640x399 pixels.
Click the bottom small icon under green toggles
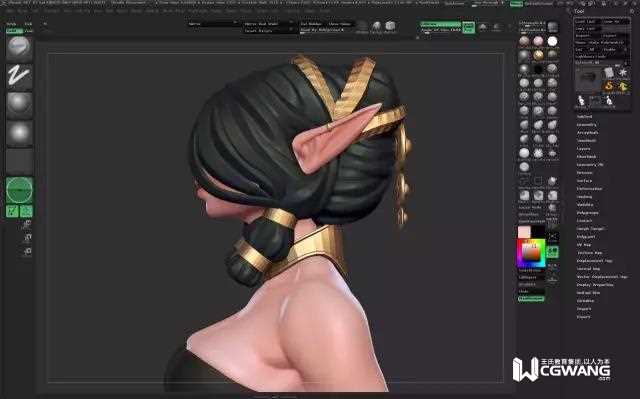pos(27,252)
